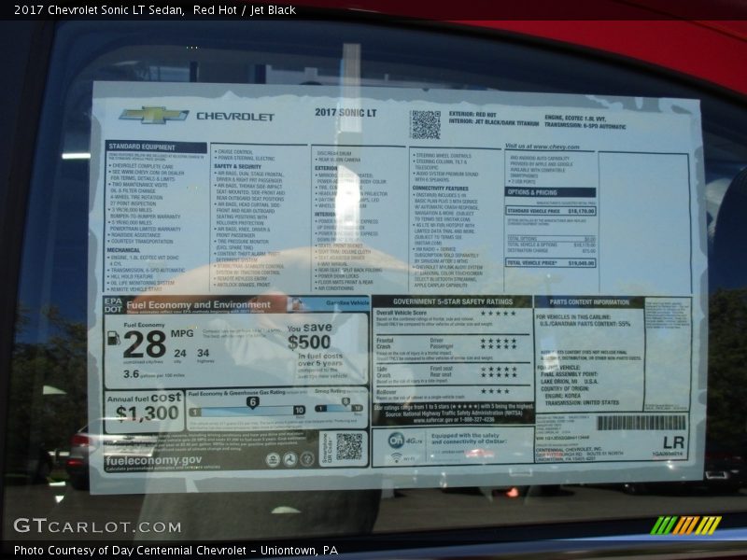Viewport: 747px width, 560px height.
Task: Click the ENGINE: KOREA line
Action: [x=563, y=396]
